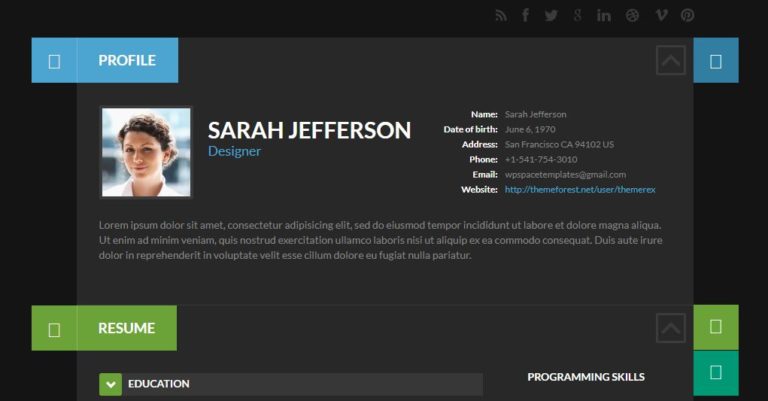This screenshot has width=768, height=401.
Task: Open the Google Plus social icon
Action: (x=578, y=16)
